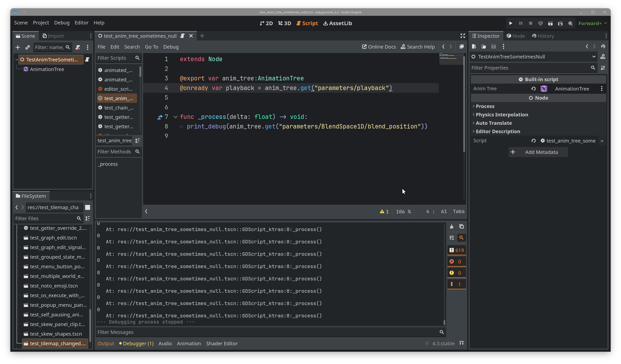This screenshot has width=621, height=364.
Task: Expand the bottom panel
Action: point(461,343)
